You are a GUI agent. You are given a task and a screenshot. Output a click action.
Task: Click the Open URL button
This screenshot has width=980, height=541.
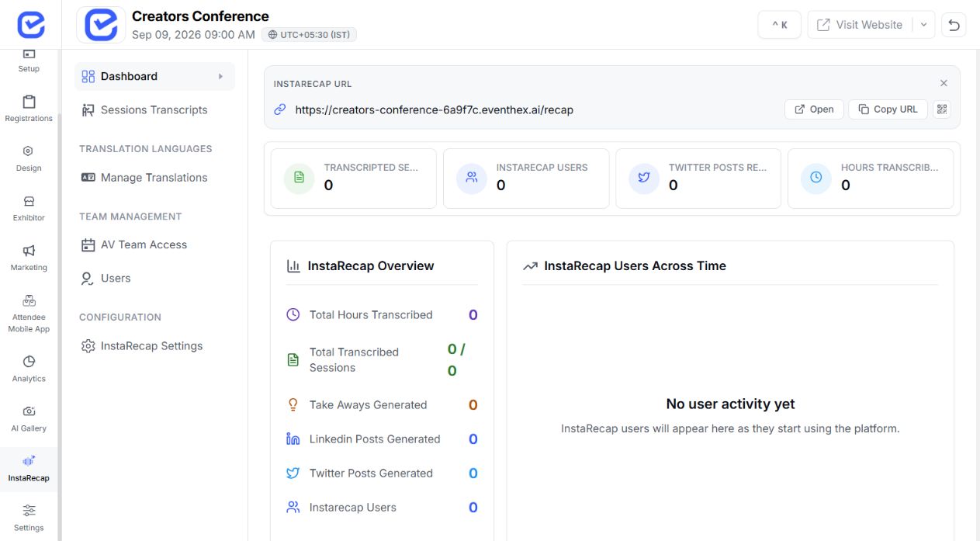(x=814, y=109)
